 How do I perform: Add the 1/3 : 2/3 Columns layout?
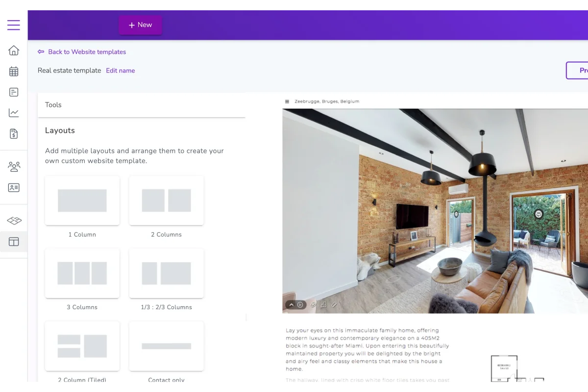tap(167, 273)
